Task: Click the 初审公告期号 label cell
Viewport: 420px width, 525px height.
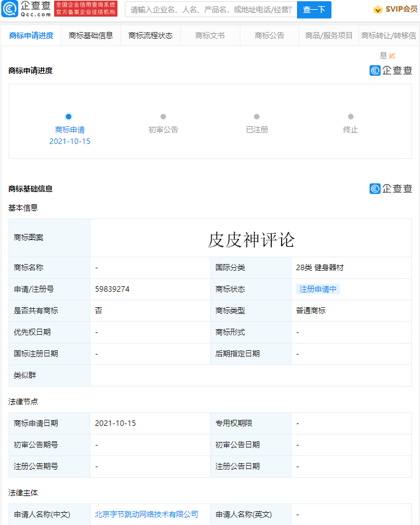Action: [x=49, y=445]
